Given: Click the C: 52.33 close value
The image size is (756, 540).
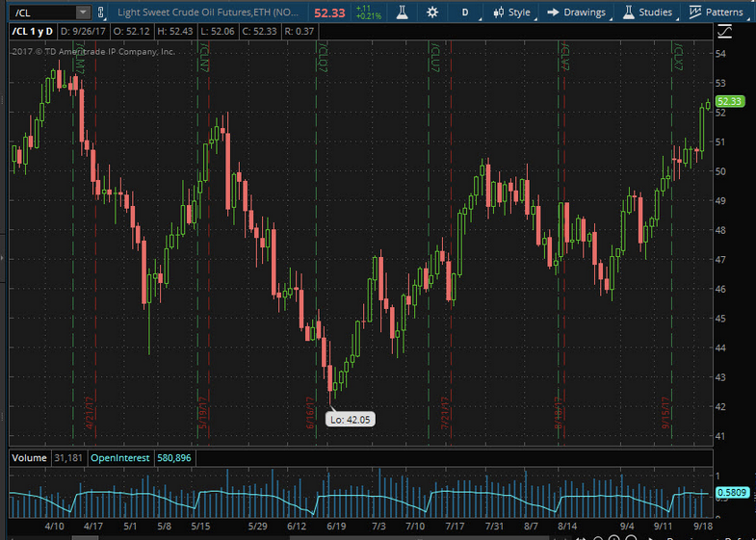Looking at the screenshot, I should coord(259,32).
